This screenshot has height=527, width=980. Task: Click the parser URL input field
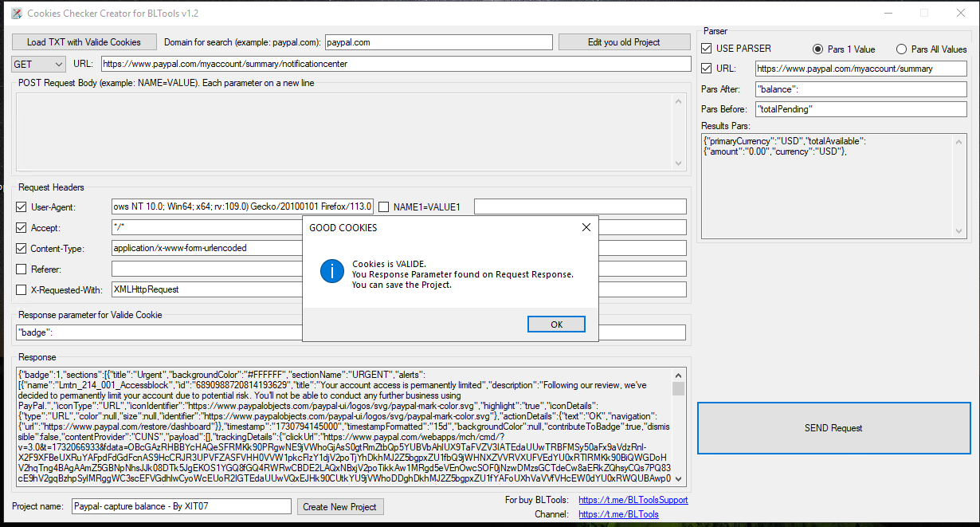[x=860, y=69]
